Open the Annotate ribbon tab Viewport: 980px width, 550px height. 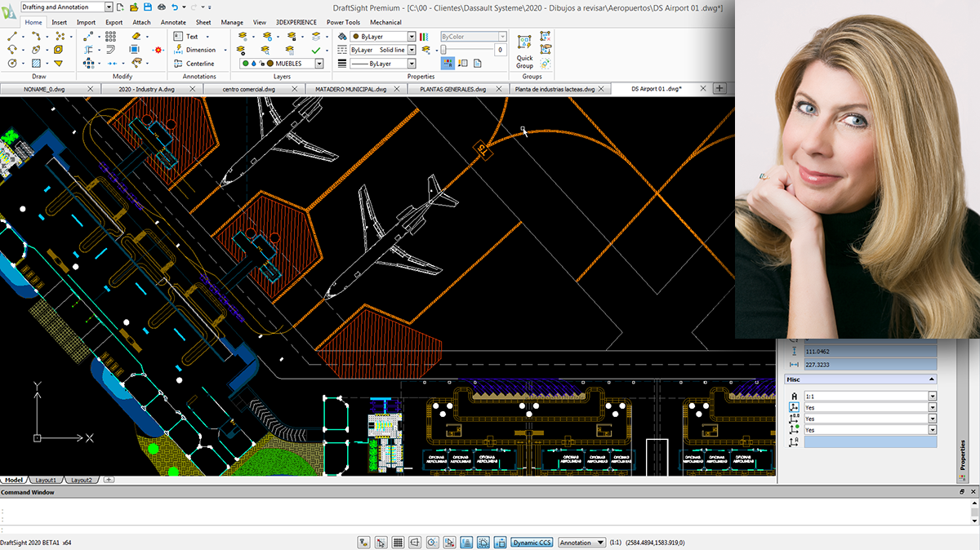click(x=173, y=22)
